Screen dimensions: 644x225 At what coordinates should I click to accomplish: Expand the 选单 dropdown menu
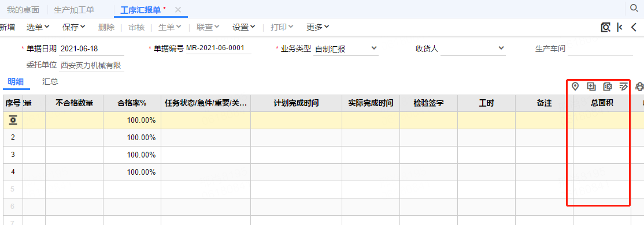click(38, 28)
